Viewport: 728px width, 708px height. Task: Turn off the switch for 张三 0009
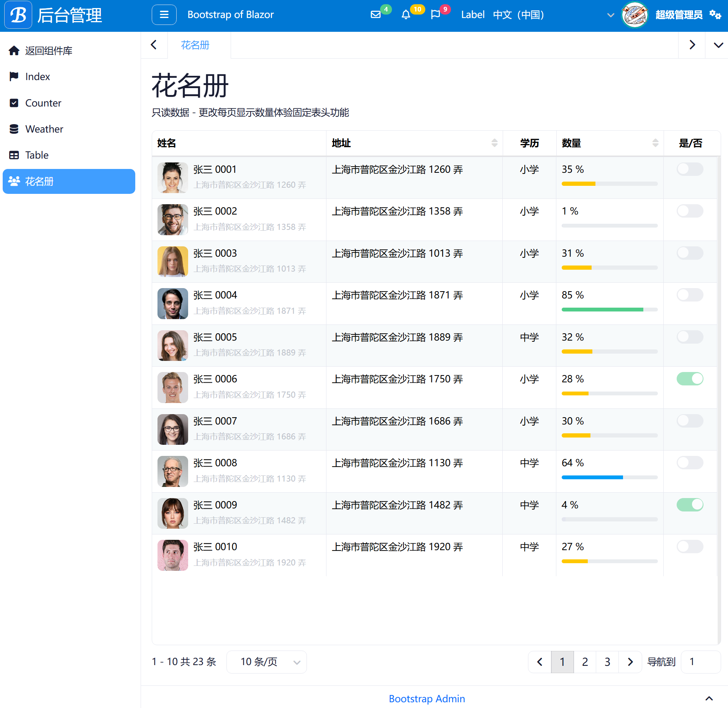tap(690, 505)
